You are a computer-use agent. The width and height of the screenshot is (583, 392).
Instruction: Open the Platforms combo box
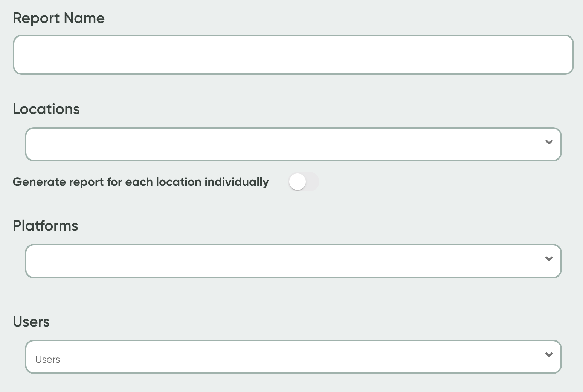[293, 261]
